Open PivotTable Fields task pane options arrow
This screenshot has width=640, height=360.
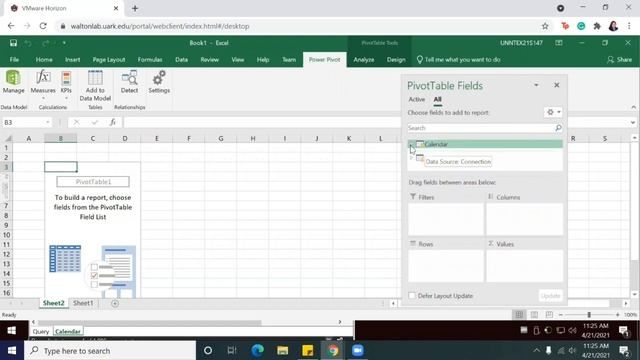coord(536,85)
